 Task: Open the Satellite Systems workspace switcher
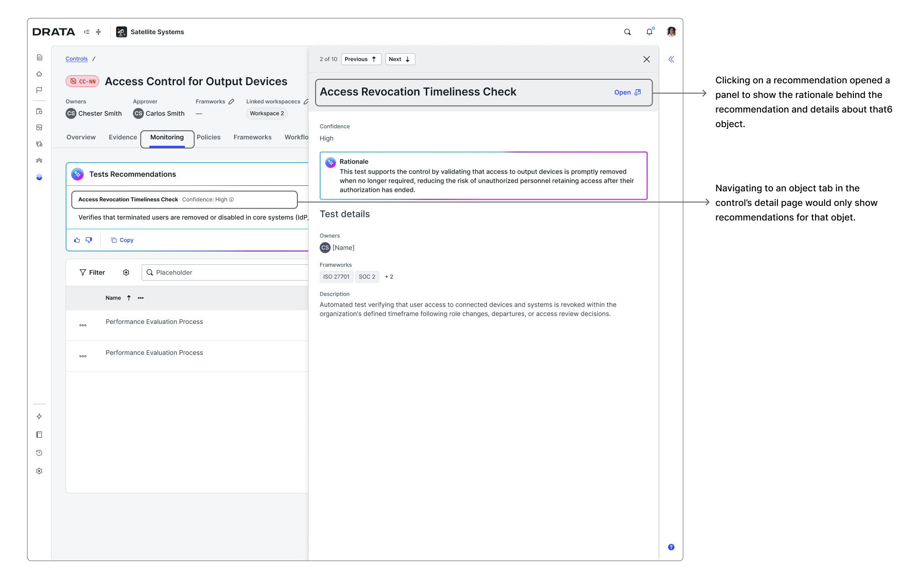(150, 32)
